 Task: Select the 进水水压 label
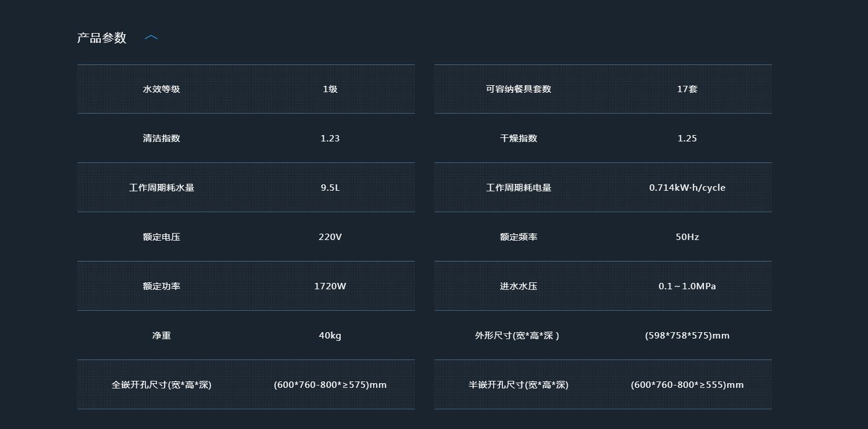pyautogui.click(x=519, y=286)
